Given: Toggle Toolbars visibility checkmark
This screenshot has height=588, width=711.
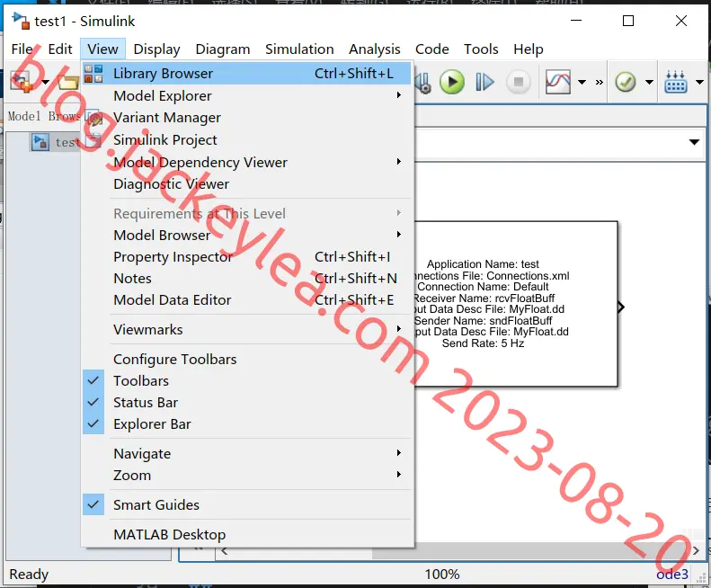Looking at the screenshot, I should [x=93, y=380].
